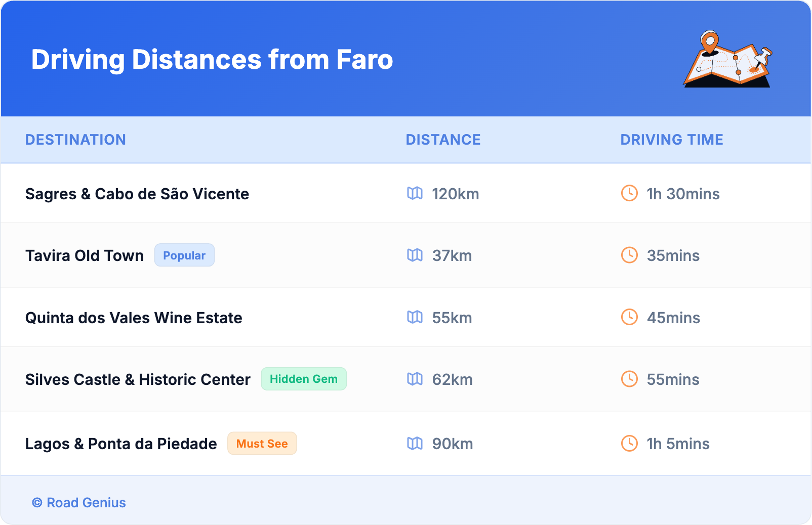The image size is (812, 525).
Task: Click the DESTINATION column header
Action: tap(75, 140)
